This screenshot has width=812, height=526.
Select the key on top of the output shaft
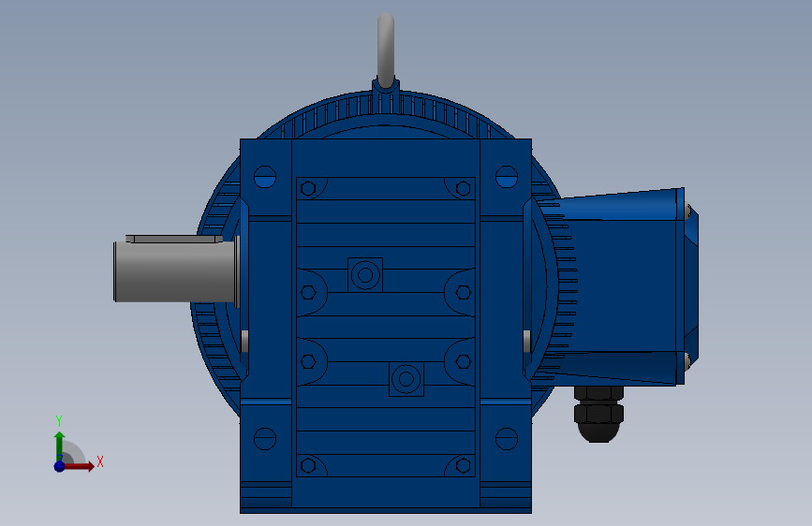[174, 239]
